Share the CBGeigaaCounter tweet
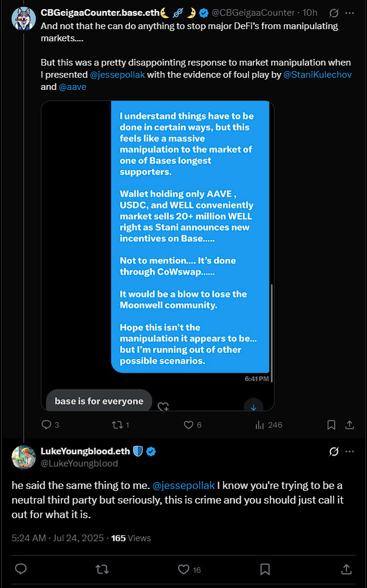The image size is (367, 588). click(x=349, y=425)
